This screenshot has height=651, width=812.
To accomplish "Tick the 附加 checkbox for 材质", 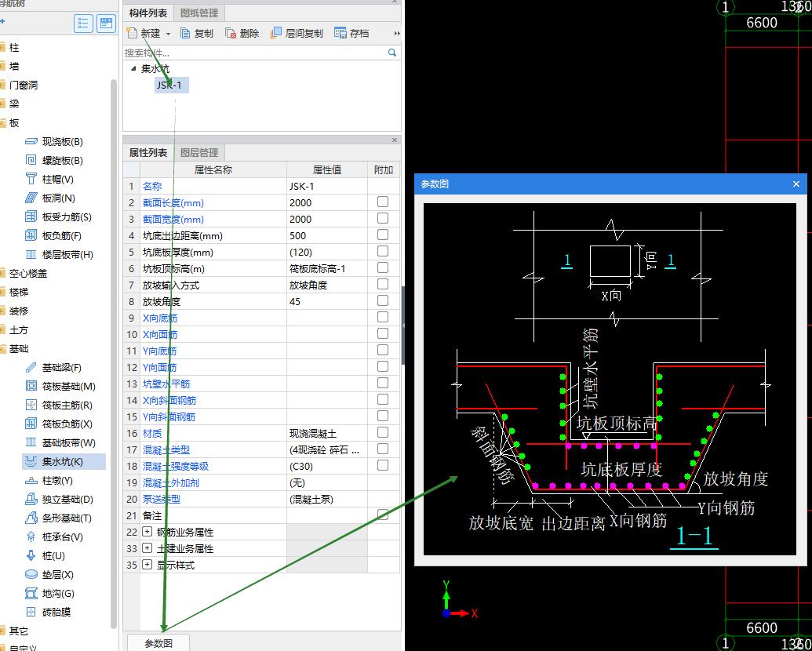I will tap(383, 432).
